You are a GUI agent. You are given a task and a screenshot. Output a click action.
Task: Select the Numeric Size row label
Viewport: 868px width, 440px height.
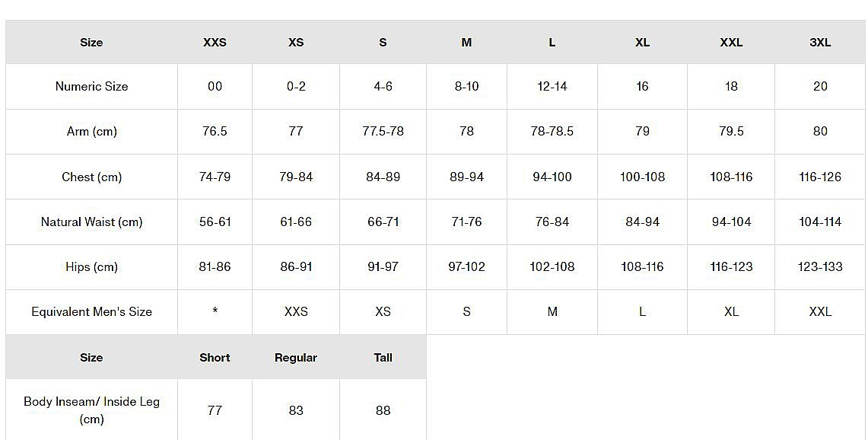(x=91, y=87)
